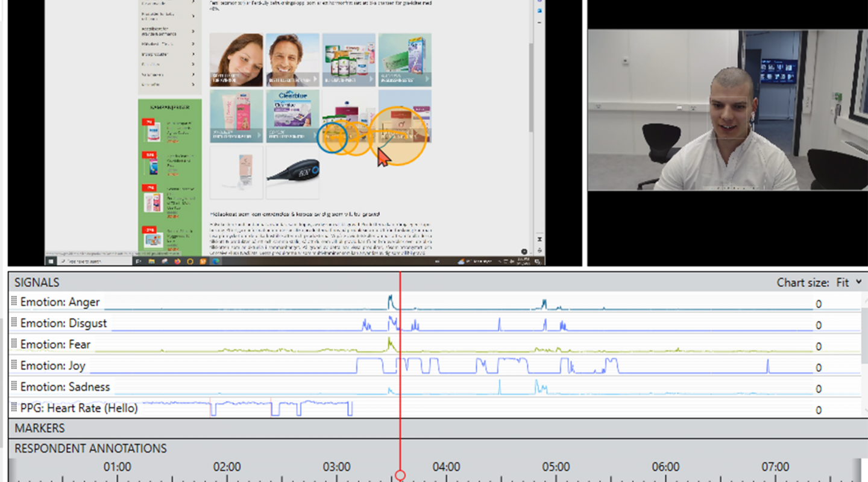This screenshot has width=868, height=482.
Task: Select the Emotion: Fear signal label
Action: [55, 345]
